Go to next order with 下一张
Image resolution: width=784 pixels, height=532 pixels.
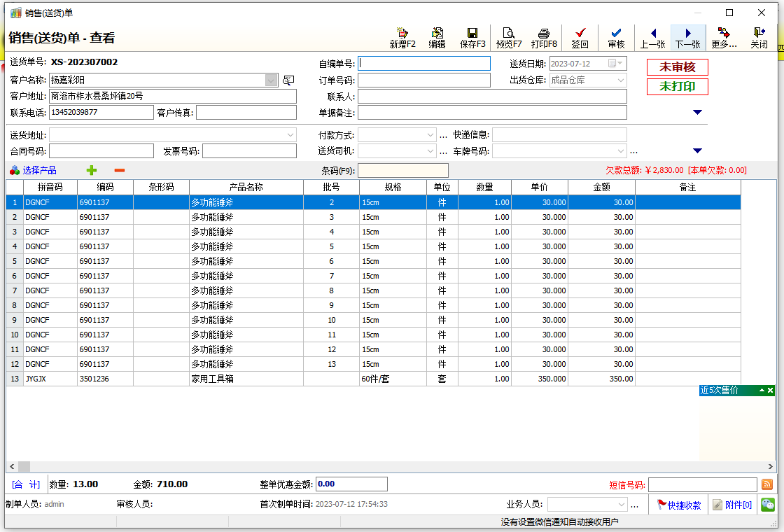click(x=688, y=38)
